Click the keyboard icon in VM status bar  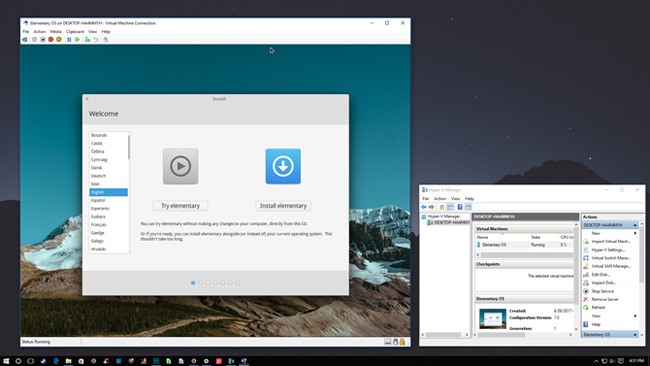[388, 342]
